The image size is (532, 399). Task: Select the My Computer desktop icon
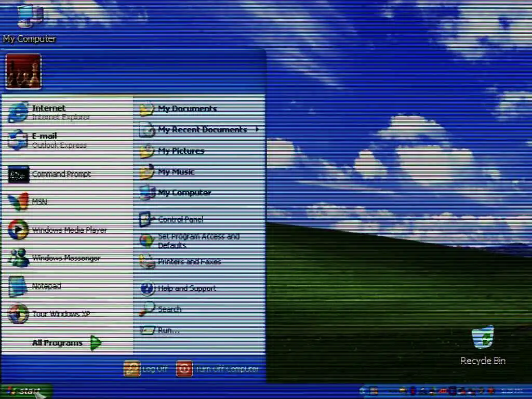[30, 23]
